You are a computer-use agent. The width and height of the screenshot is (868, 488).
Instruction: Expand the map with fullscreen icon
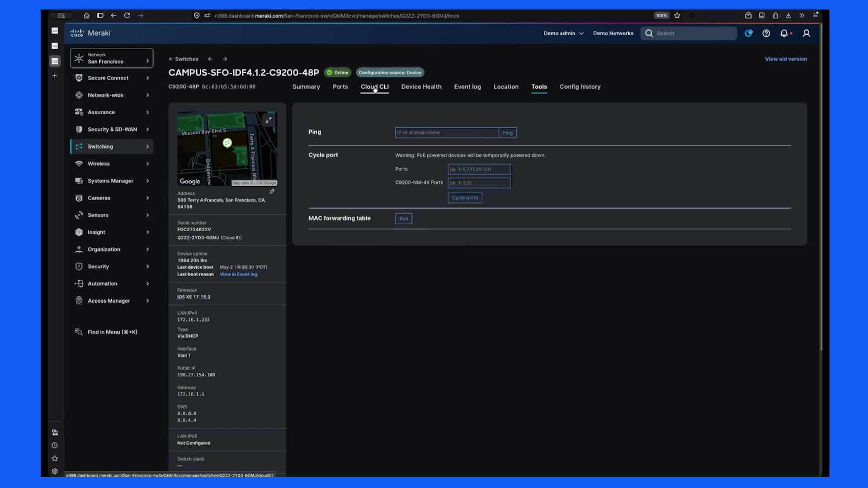tap(269, 120)
